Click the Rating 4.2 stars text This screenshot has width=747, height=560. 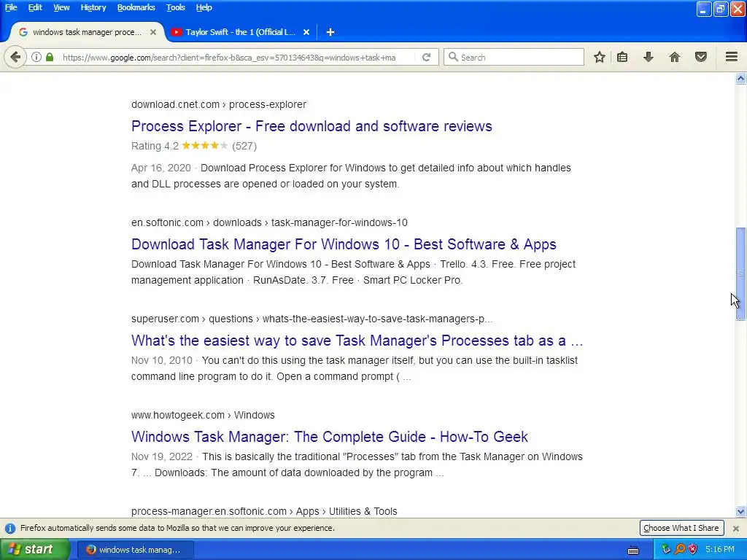[194, 146]
